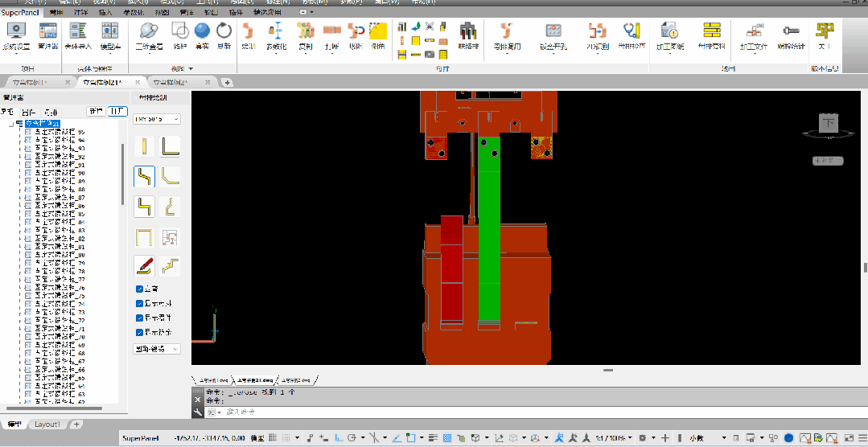The height and width of the screenshot is (447, 868).
Task: Select the stair-step busbar shape button
Action: pyautogui.click(x=170, y=266)
